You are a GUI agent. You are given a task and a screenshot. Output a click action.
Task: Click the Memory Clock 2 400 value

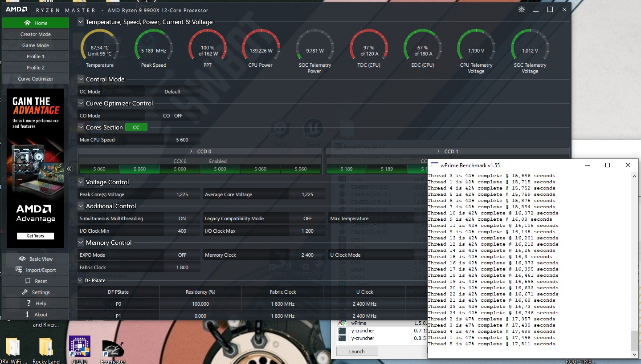[x=307, y=255]
